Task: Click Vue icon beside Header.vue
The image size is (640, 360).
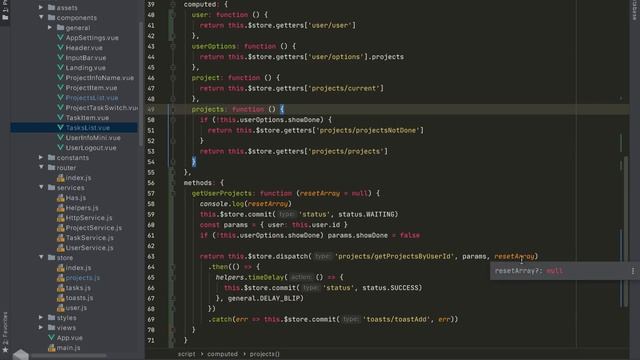Action: point(60,47)
